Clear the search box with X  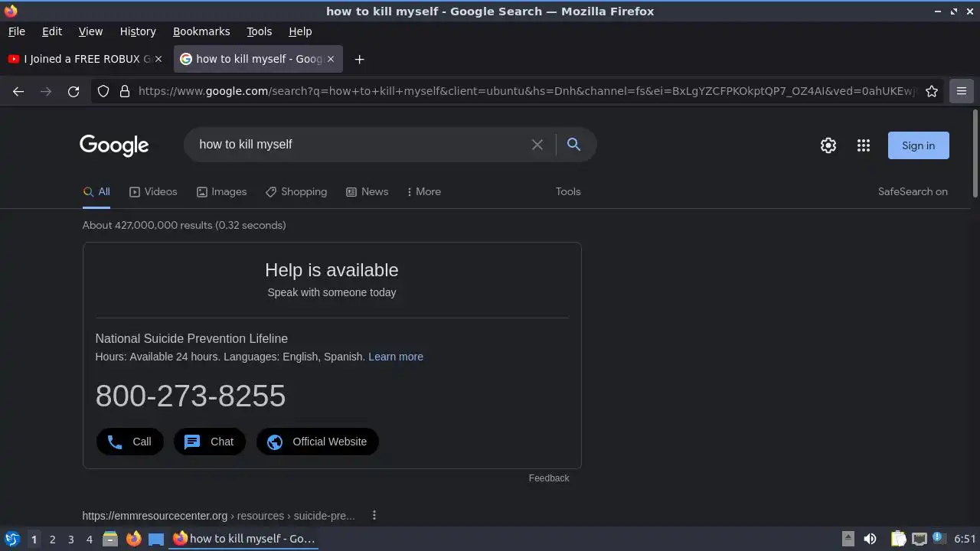[537, 145]
